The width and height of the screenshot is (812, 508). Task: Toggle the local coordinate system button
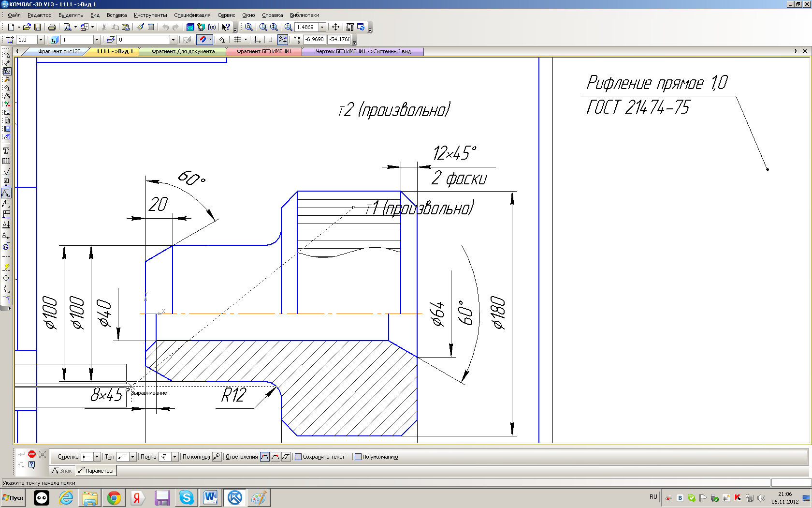click(x=258, y=40)
